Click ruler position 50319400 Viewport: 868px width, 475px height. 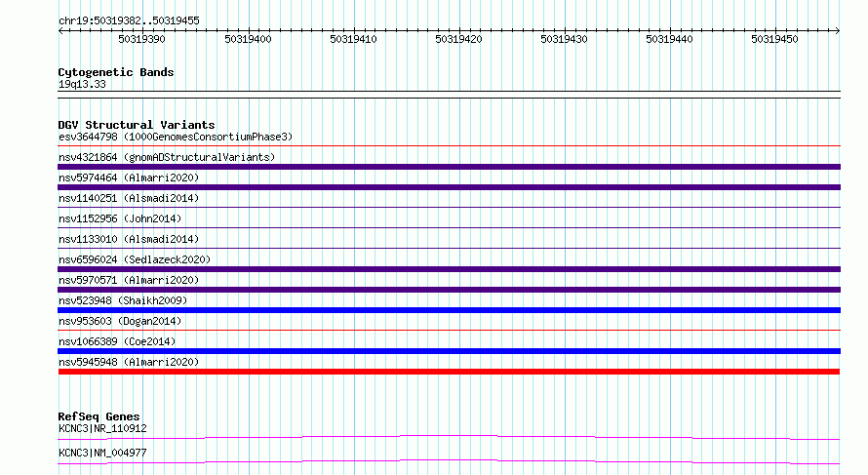(248, 39)
